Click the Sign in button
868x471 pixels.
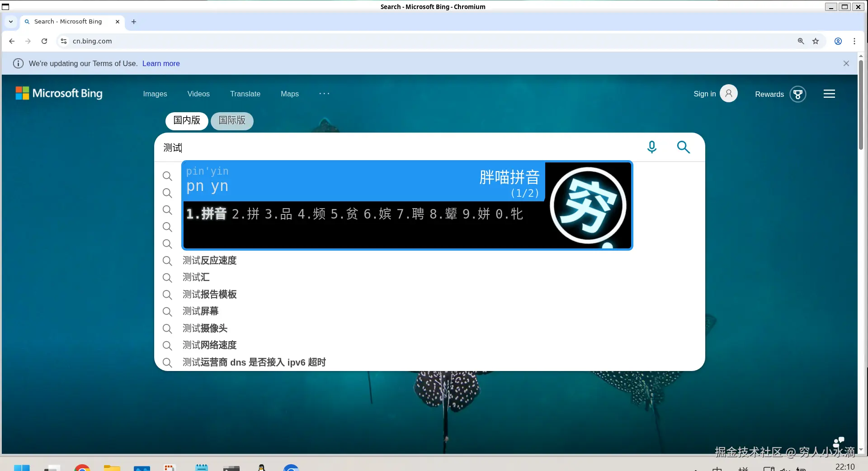[x=704, y=94]
